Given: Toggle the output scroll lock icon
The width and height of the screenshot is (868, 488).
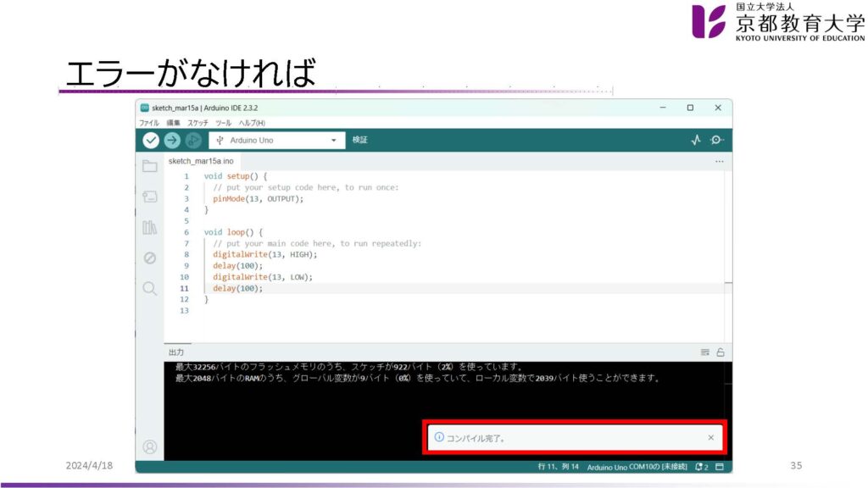Looking at the screenshot, I should 720,352.
